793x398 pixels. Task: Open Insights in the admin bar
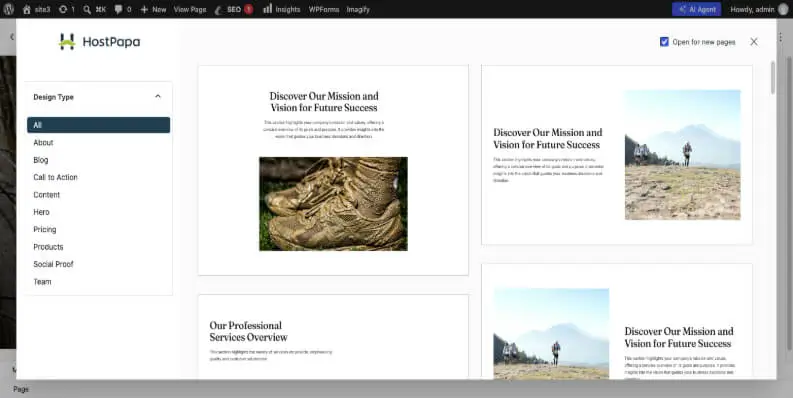282,9
